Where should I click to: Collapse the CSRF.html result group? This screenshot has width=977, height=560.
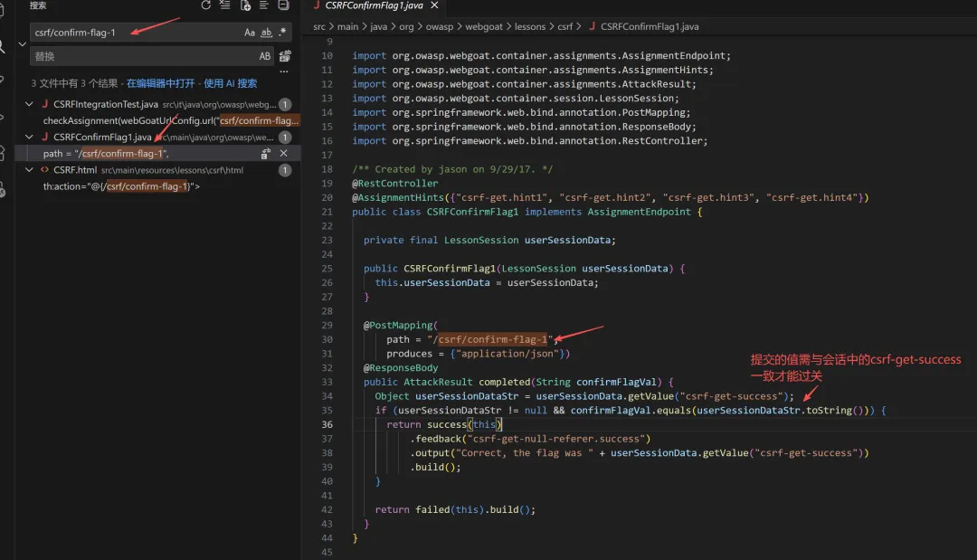click(x=29, y=169)
